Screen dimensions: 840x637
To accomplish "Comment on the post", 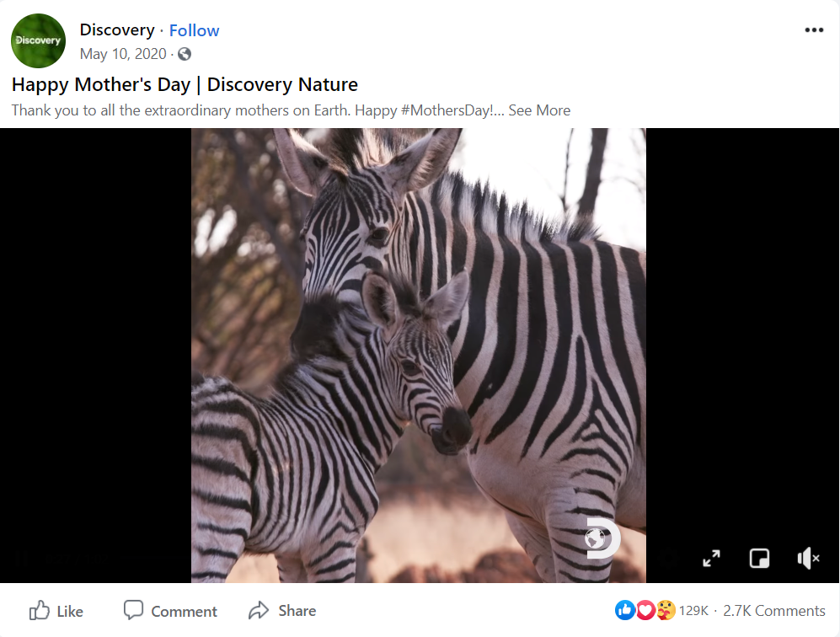I will point(170,611).
